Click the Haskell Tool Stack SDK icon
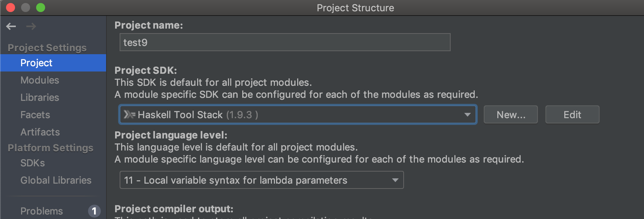Screen dimensions: 644x219 129,114
